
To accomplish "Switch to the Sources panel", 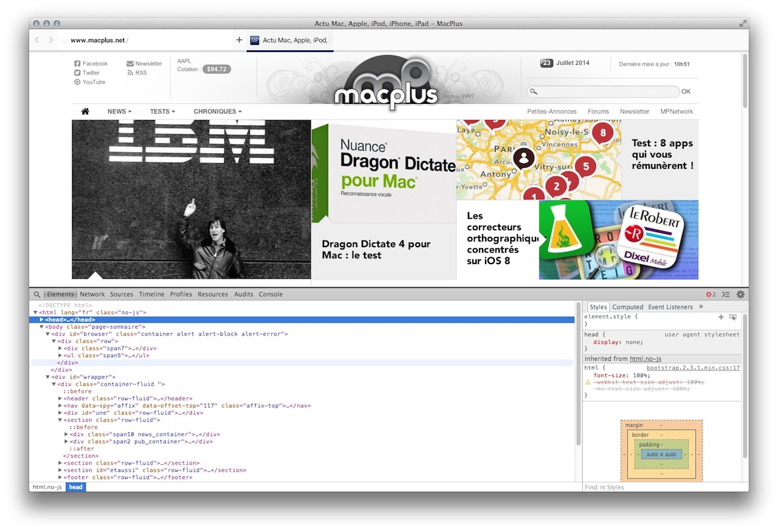I will (x=122, y=295).
